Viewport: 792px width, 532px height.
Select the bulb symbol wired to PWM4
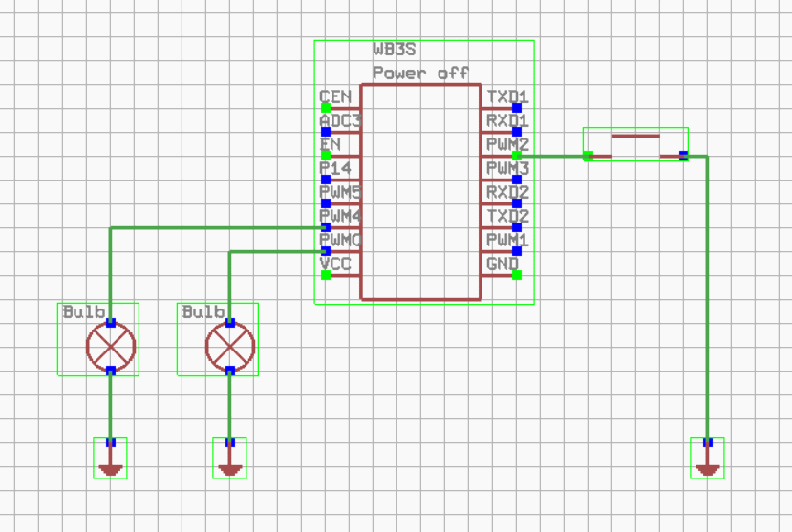point(111,347)
